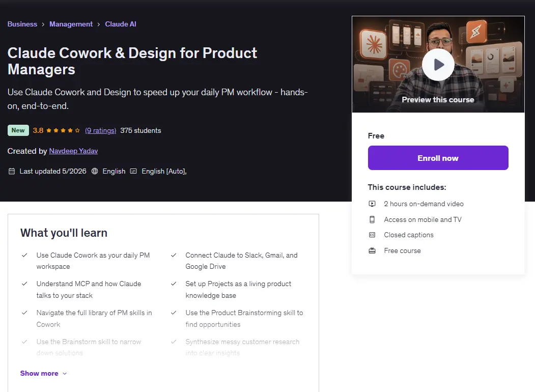Click the Preview this course label
The image size is (535, 392).
438,100
